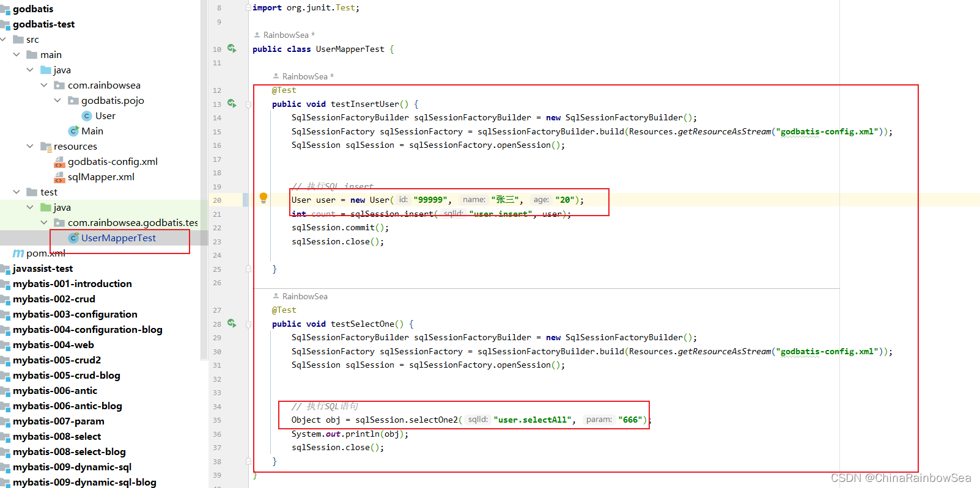This screenshot has height=488, width=980.
Task: Collapse the godbatis.pojo package
Action: click(x=57, y=100)
